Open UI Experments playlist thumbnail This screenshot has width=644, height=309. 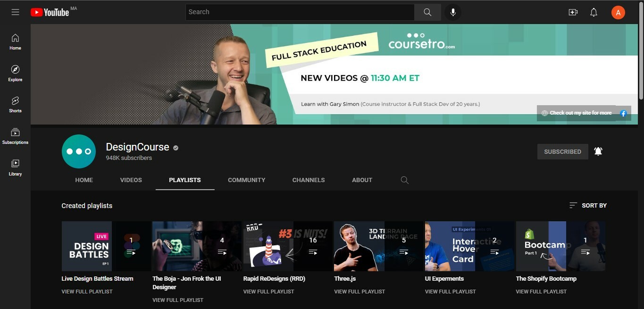pyautogui.click(x=469, y=246)
